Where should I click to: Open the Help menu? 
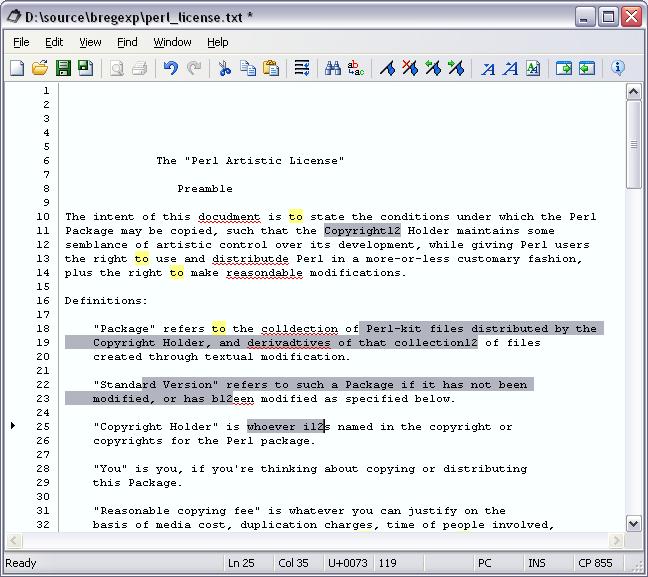pos(217,42)
